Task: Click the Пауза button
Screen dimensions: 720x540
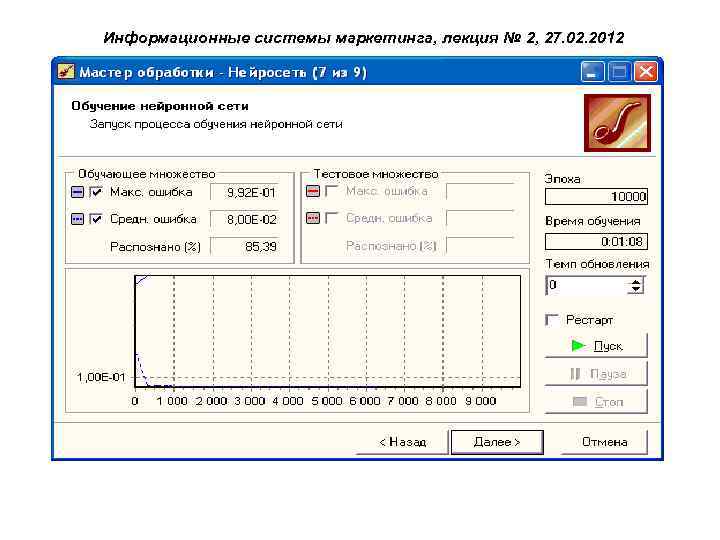Action: (x=596, y=374)
